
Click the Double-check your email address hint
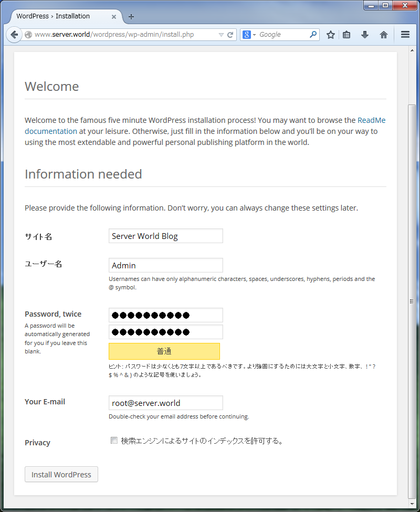pos(179,416)
